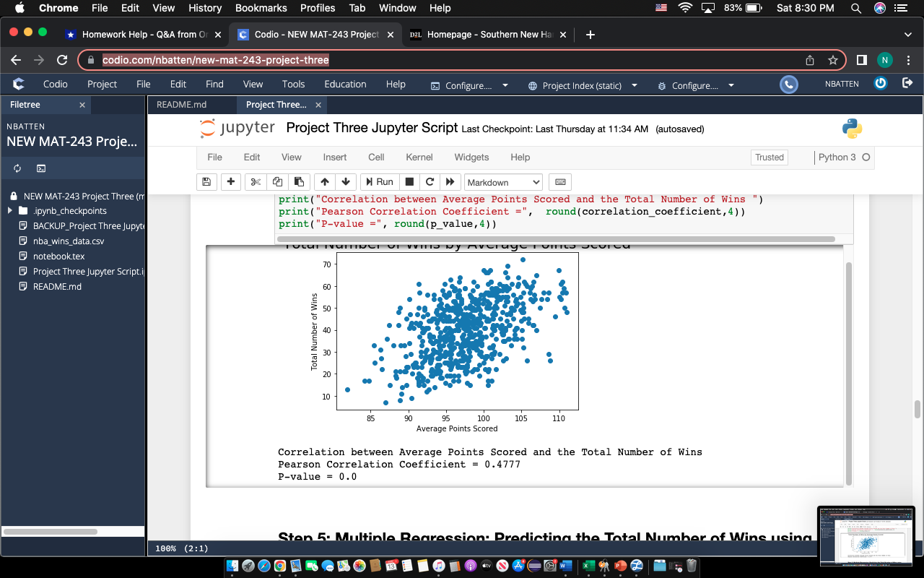Open the Kernel menu
The height and width of the screenshot is (578, 924).
(419, 157)
